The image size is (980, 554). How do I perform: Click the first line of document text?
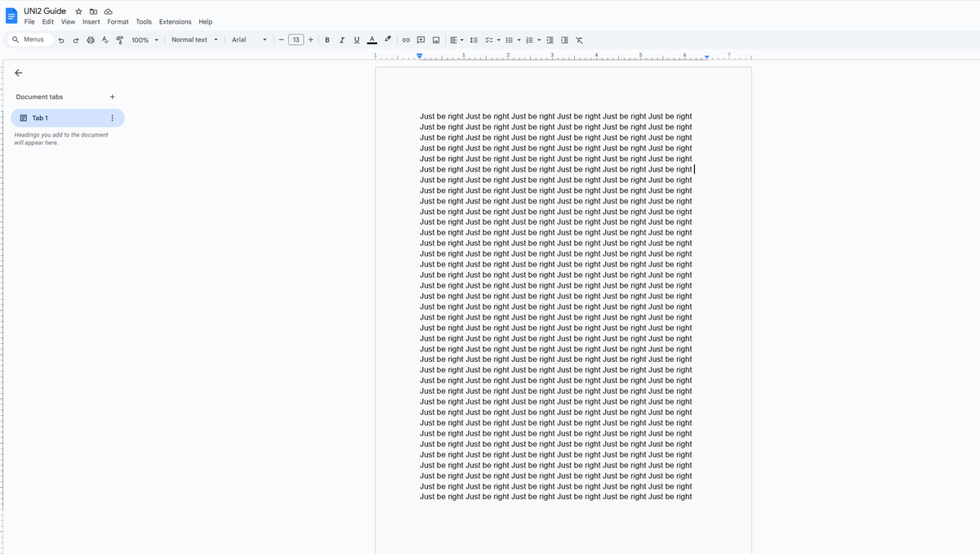click(x=555, y=116)
